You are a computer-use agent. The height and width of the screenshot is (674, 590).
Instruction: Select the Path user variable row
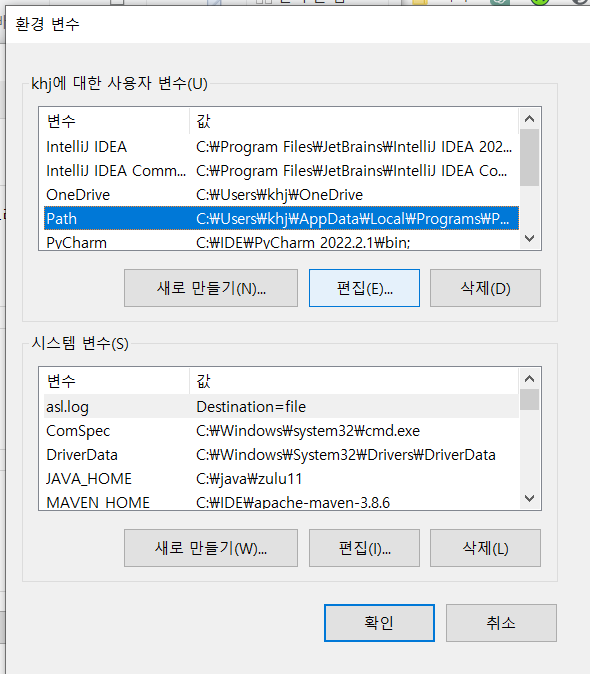(x=281, y=219)
